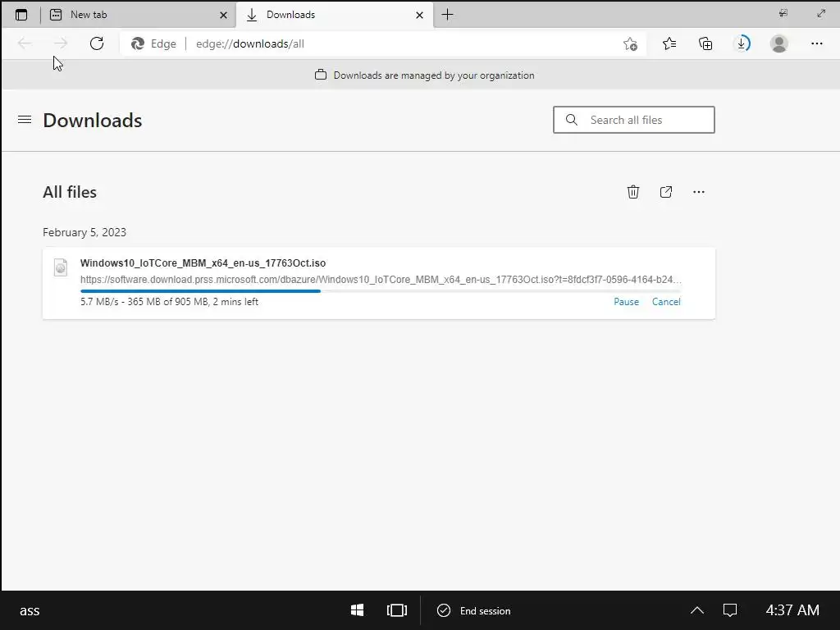Select the Downloads tab
This screenshot has width=840, height=630.
coord(334,15)
